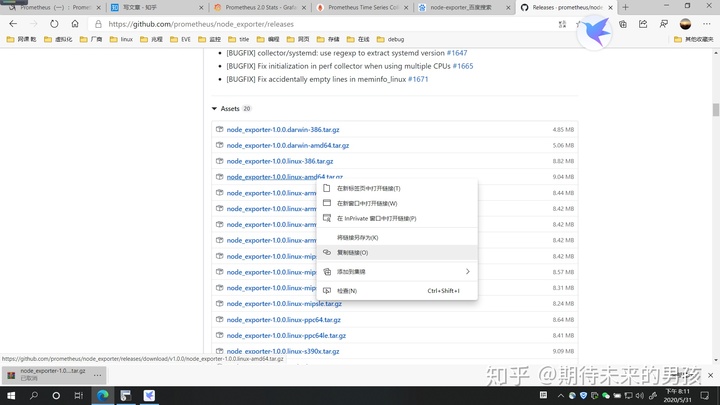Download node_exporter-1.0.0.linux-386.tar.gz

pos(280,161)
